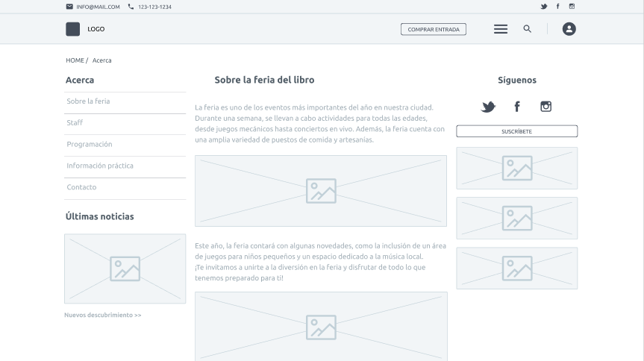Go to HOME in breadcrumb
This screenshot has height=361, width=644.
[75, 60]
